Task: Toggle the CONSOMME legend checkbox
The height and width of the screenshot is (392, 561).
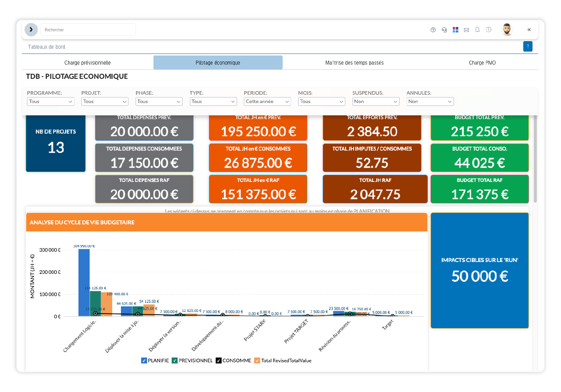Action: [218, 361]
